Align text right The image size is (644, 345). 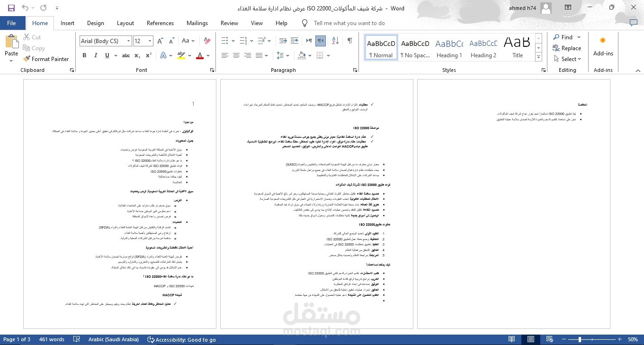point(248,55)
